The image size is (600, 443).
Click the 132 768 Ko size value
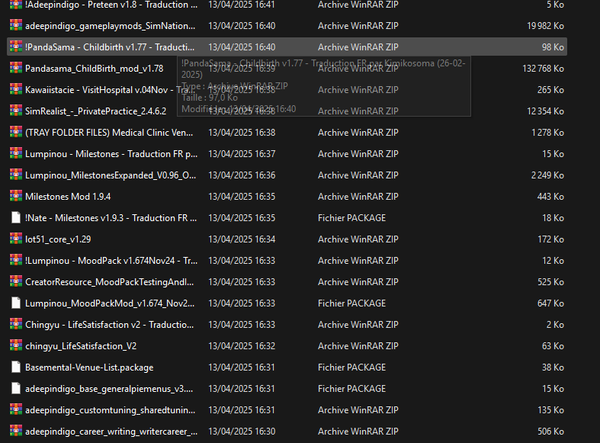(x=543, y=68)
